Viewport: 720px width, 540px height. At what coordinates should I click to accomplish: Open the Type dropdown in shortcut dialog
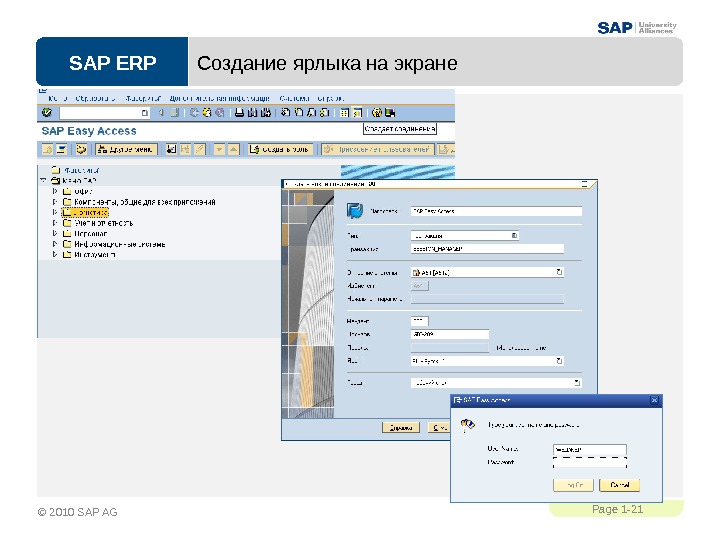[514, 236]
